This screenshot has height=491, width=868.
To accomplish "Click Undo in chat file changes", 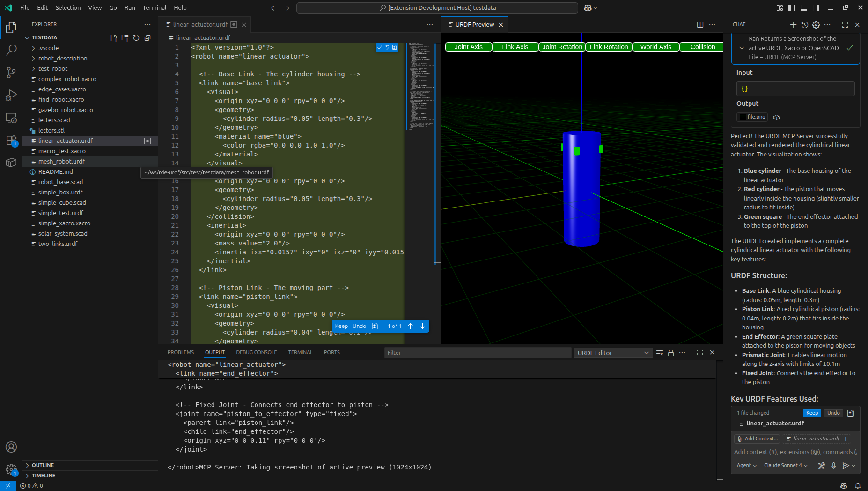I will [x=833, y=413].
